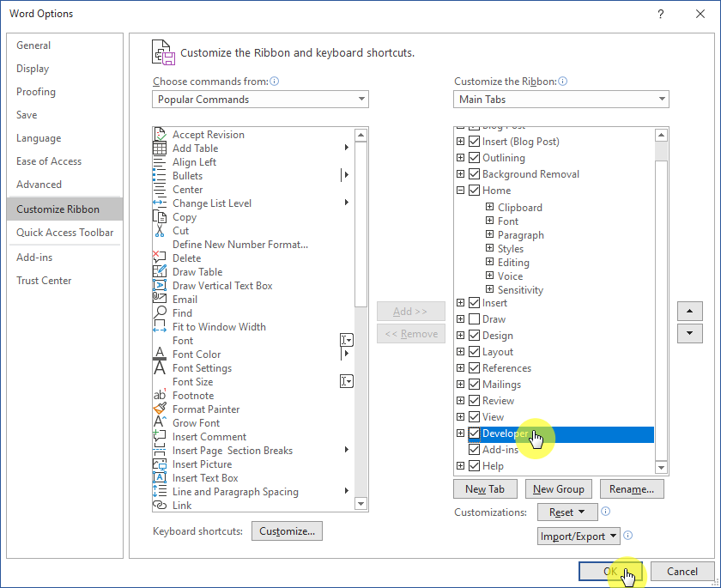Select the Font Color icon
Image resolution: width=721 pixels, height=588 pixels.
(160, 354)
